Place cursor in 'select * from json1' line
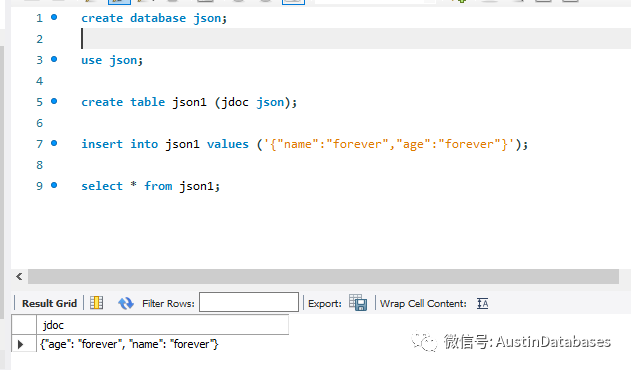The height and width of the screenshot is (370, 631). 151,186
